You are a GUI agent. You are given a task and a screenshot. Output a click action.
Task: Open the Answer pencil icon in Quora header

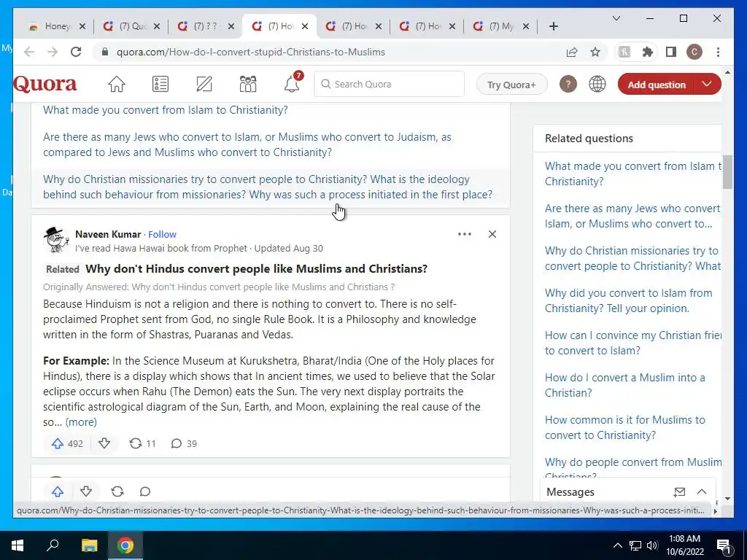tap(204, 85)
